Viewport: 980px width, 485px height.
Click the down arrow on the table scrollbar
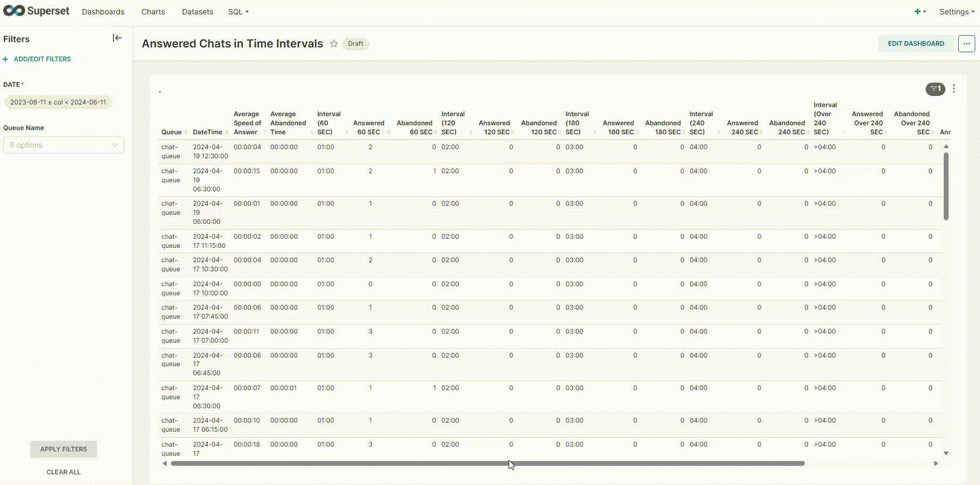click(946, 452)
